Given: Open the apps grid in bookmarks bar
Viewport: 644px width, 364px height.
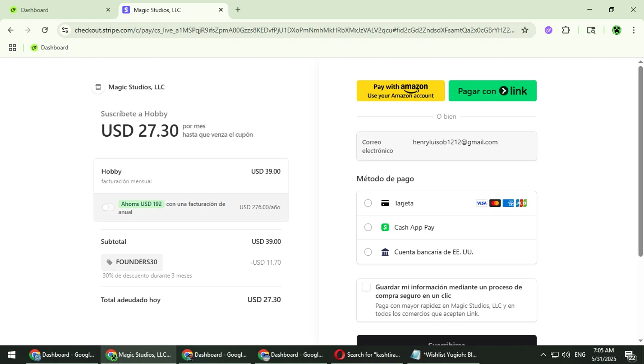Looking at the screenshot, I should point(12,48).
